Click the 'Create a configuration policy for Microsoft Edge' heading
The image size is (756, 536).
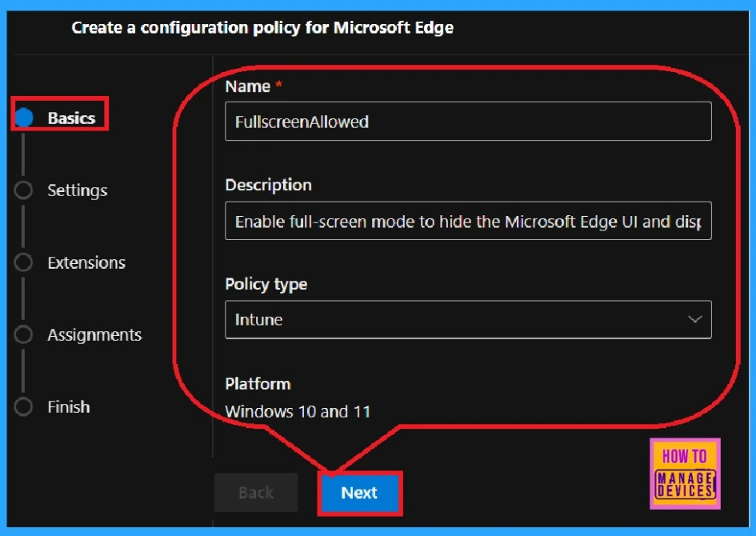coord(262,27)
